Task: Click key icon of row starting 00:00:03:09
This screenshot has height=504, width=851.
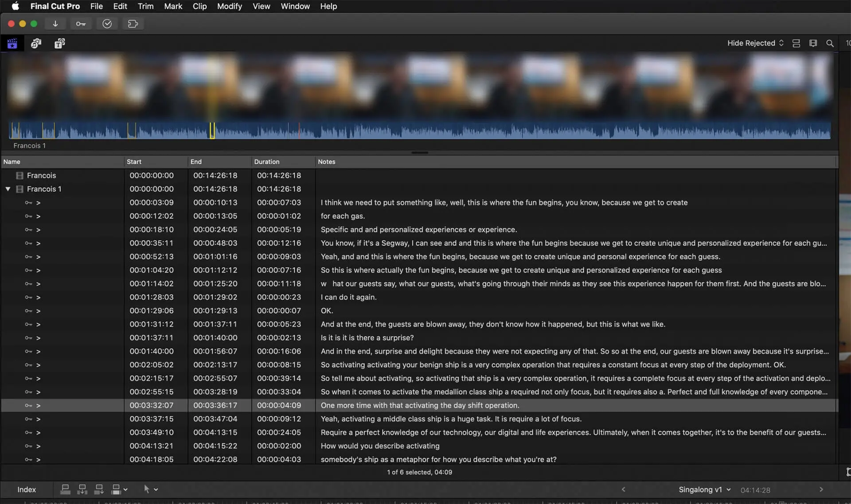Action: [29, 203]
